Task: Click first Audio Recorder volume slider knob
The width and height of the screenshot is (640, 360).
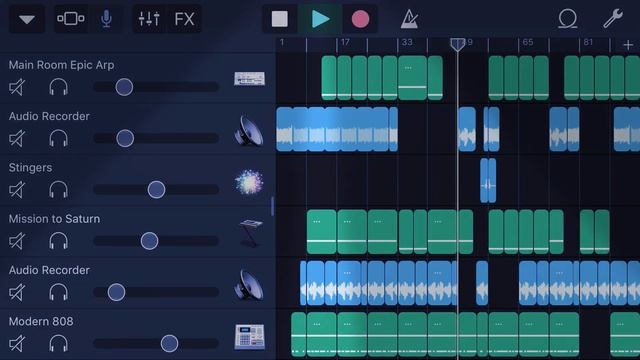Action: click(125, 138)
